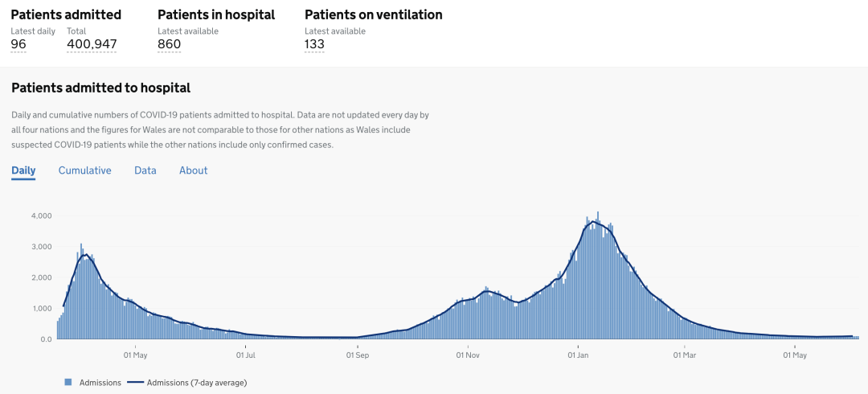Viewport: 868px width, 394px height.
Task: Click the 4,000 y-axis label
Action: (43, 215)
